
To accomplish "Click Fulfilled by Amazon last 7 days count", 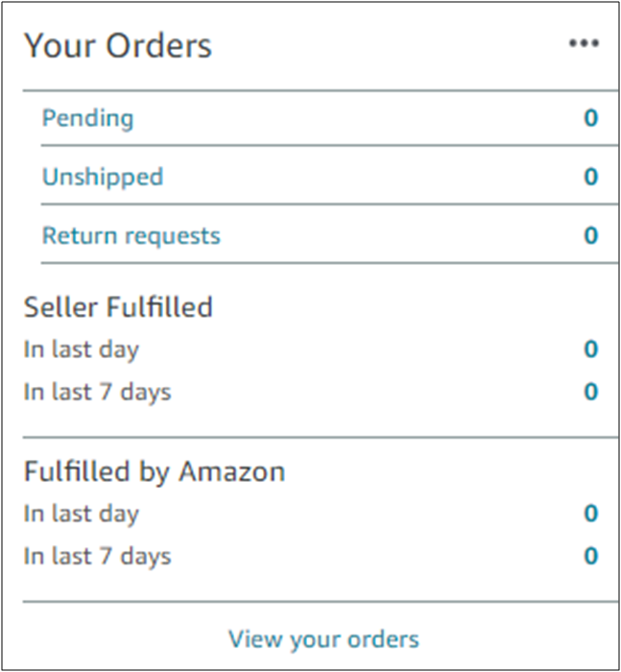I will 591,556.
